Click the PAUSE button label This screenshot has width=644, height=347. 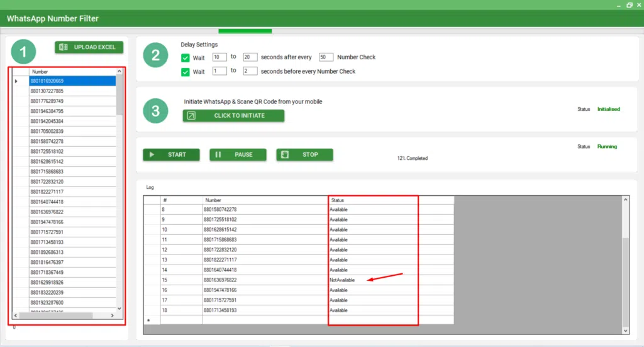tap(243, 154)
